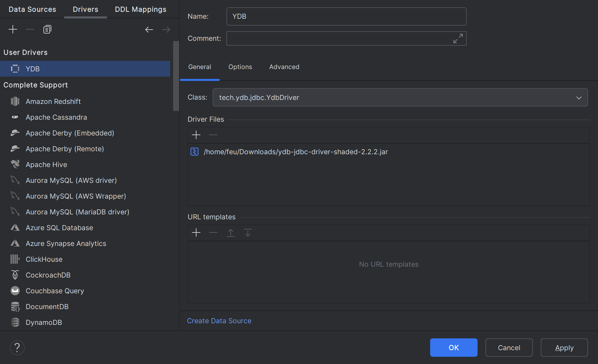This screenshot has width=598, height=364.
Task: Switch to the Options tab
Action: [240, 67]
